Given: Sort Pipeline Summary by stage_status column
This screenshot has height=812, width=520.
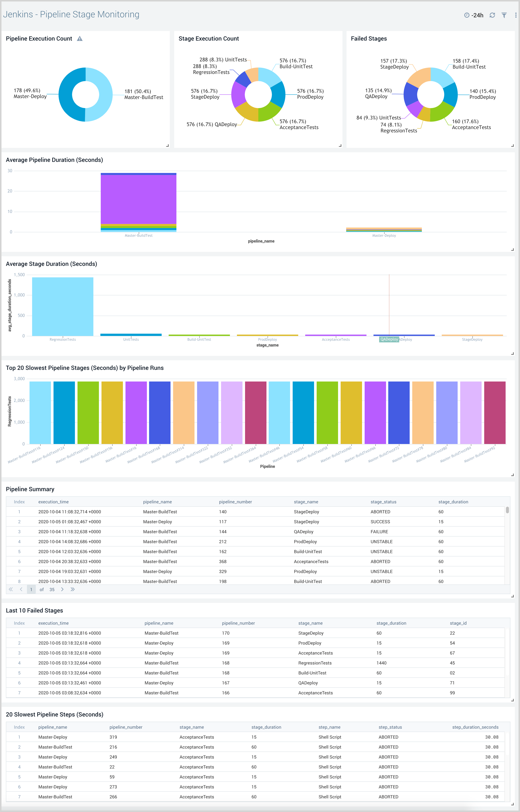Looking at the screenshot, I should 383,502.
